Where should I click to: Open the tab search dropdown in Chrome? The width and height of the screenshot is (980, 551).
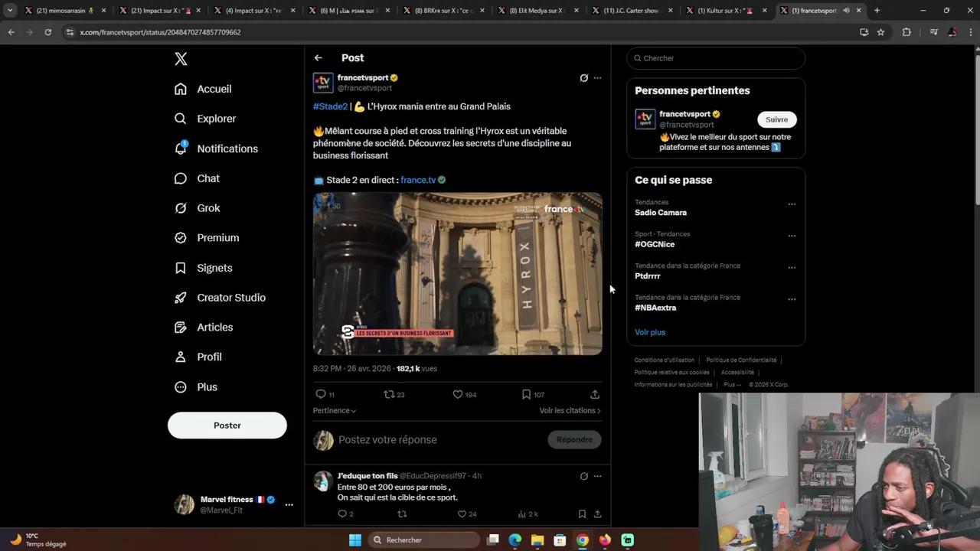click(10, 11)
